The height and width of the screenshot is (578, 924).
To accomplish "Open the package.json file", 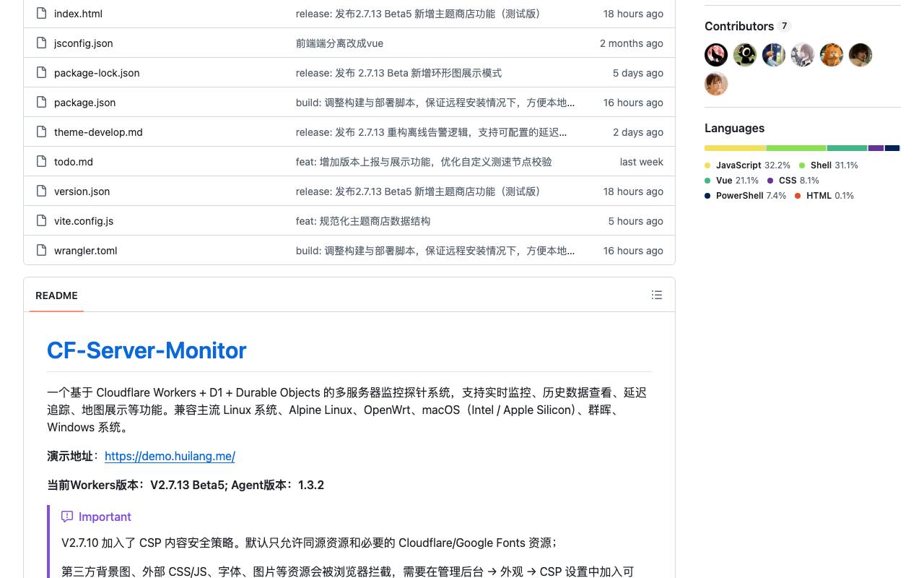I will click(x=84, y=103).
